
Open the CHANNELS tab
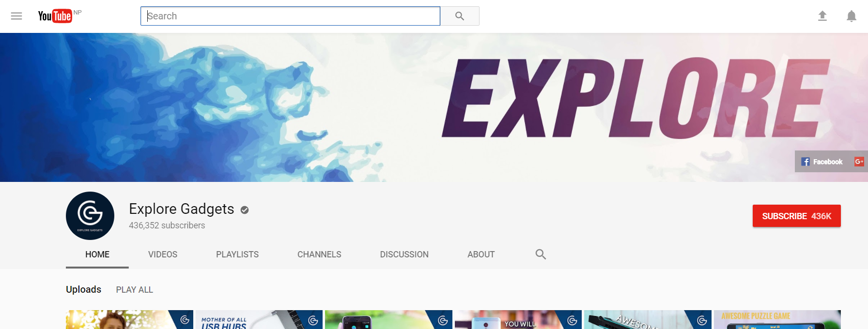(x=319, y=254)
